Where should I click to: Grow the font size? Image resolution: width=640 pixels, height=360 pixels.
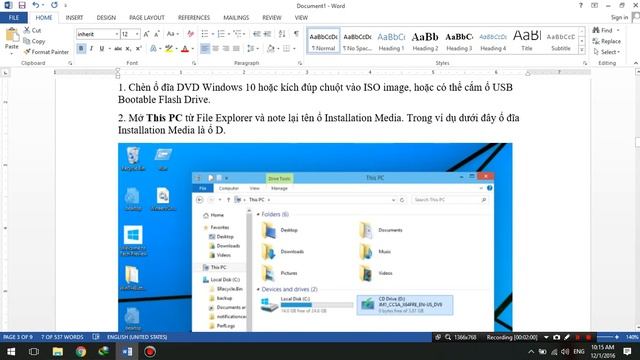click(x=146, y=34)
